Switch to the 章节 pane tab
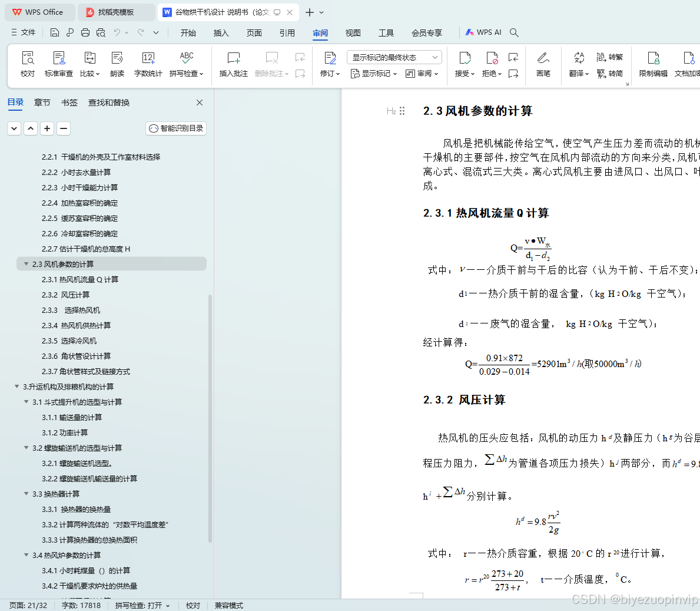 tap(42, 103)
